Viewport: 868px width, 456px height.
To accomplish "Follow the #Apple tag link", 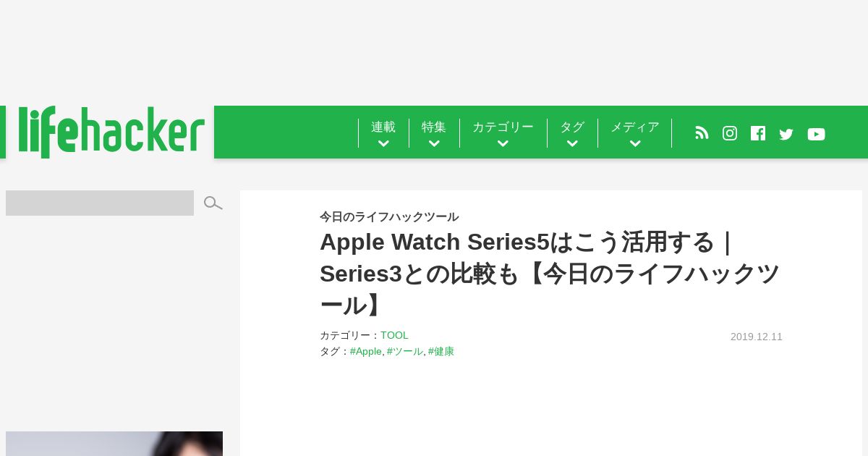I will [x=365, y=351].
